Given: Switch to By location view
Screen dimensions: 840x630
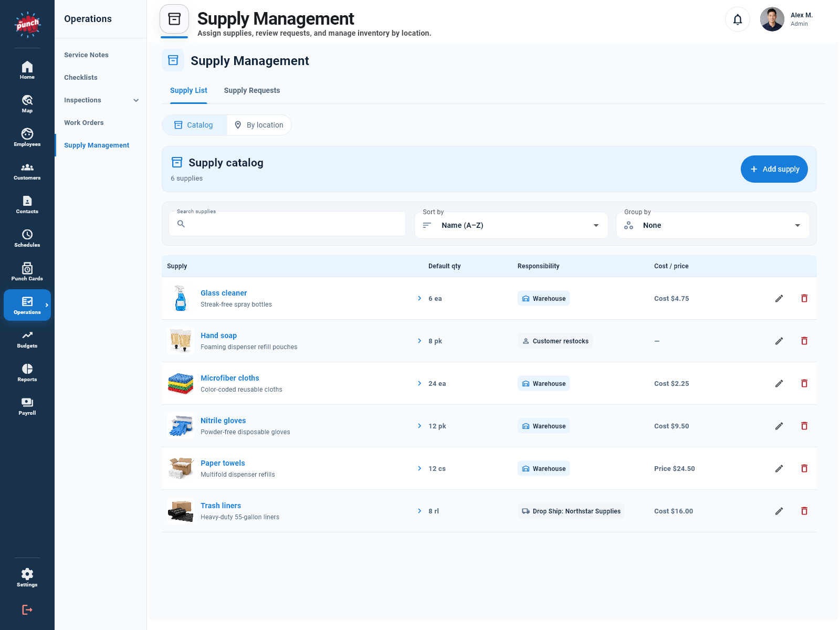Looking at the screenshot, I should (259, 125).
